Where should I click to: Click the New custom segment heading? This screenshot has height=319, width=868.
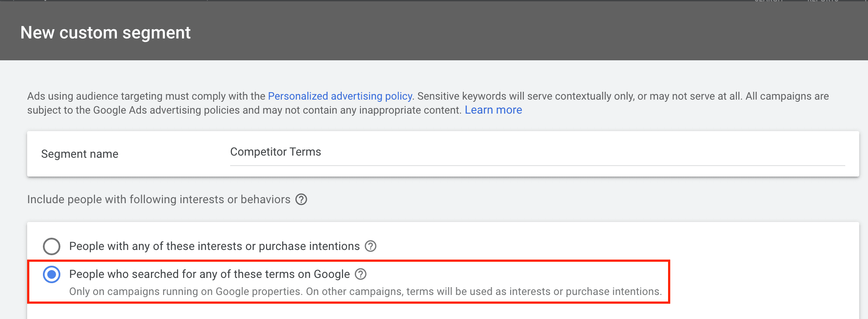click(x=105, y=33)
